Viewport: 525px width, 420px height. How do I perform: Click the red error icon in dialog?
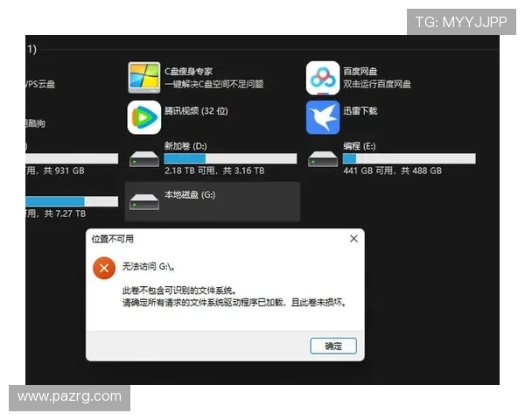coord(104,268)
